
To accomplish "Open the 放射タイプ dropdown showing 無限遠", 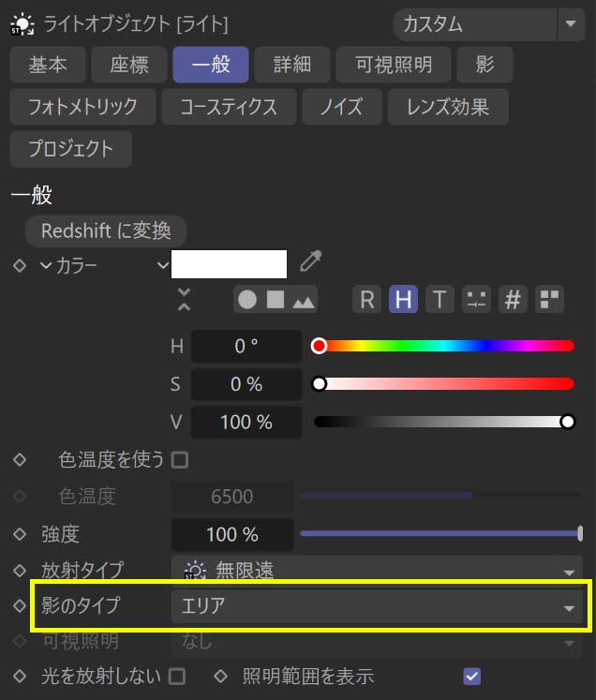I will pos(377,570).
